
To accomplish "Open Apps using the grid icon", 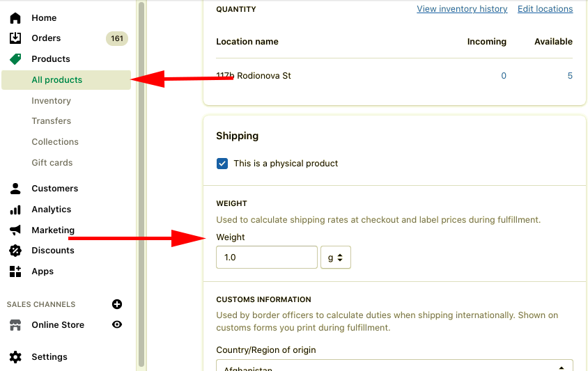I will coord(15,271).
